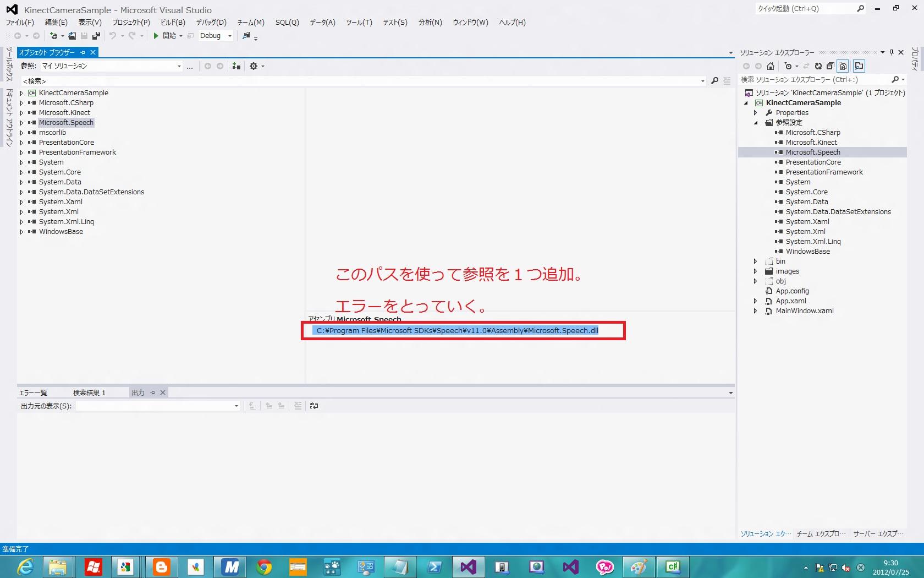Toggle Show All Files in Solution Explorer

click(843, 66)
